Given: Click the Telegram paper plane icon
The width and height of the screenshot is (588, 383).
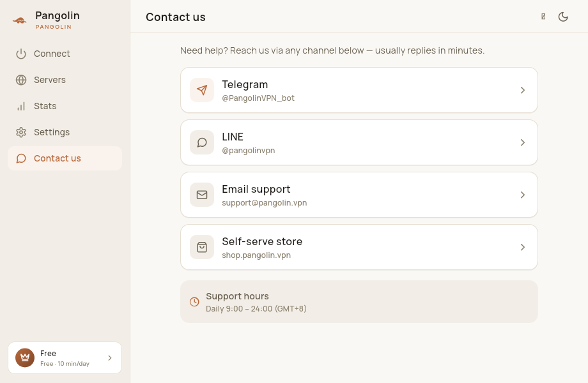Looking at the screenshot, I should [x=202, y=90].
